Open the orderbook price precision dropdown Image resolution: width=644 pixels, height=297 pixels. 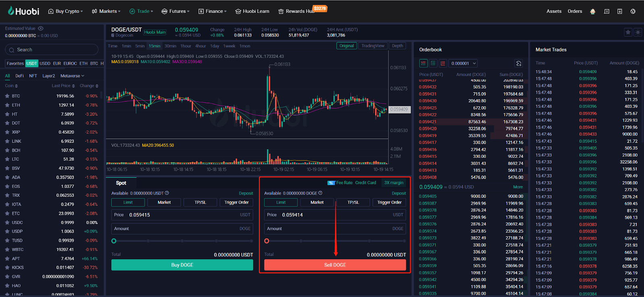coord(463,63)
